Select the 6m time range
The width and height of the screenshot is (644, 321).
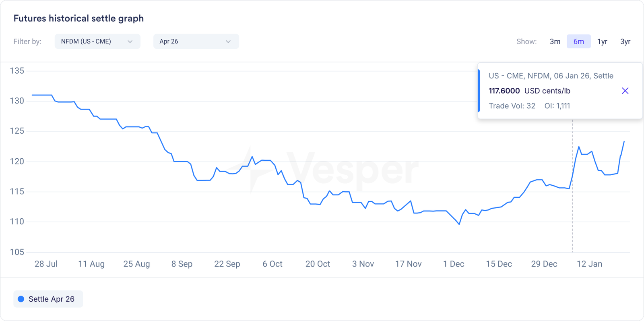(x=578, y=41)
